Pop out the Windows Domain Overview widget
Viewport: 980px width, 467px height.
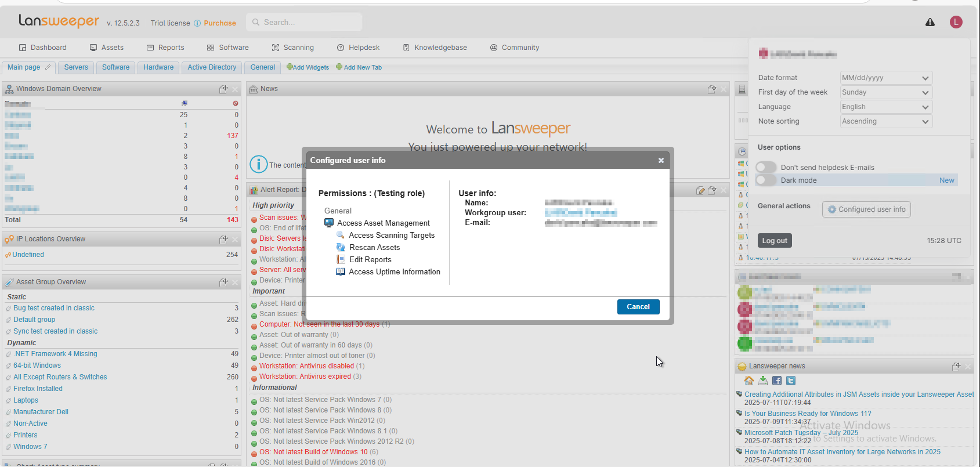[x=223, y=89]
